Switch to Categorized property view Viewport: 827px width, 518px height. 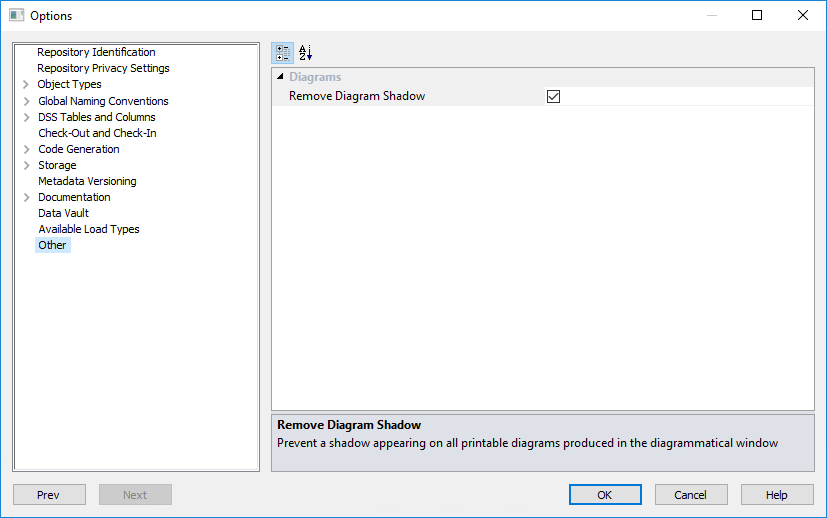pyautogui.click(x=283, y=53)
